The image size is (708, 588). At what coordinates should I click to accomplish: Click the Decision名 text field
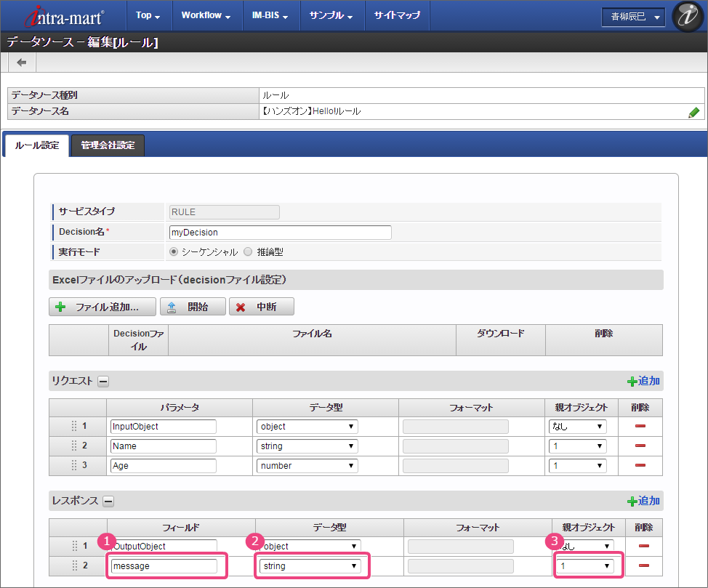tap(280, 233)
